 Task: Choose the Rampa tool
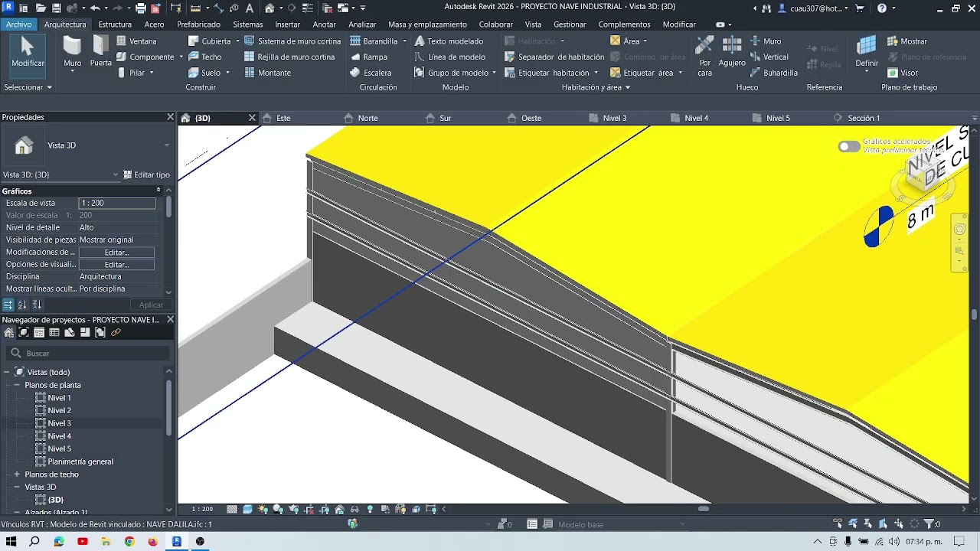click(x=369, y=57)
